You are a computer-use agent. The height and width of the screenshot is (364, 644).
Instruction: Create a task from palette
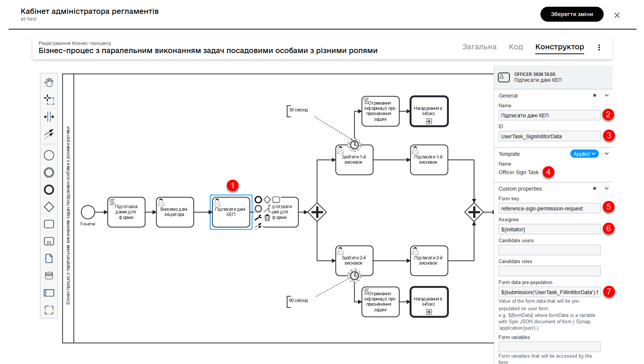pyautogui.click(x=49, y=224)
